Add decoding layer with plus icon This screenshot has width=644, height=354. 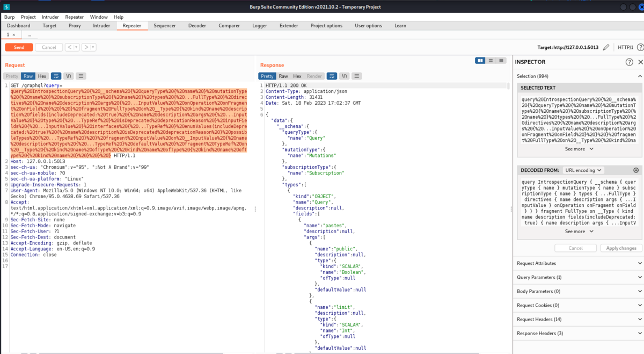click(635, 170)
